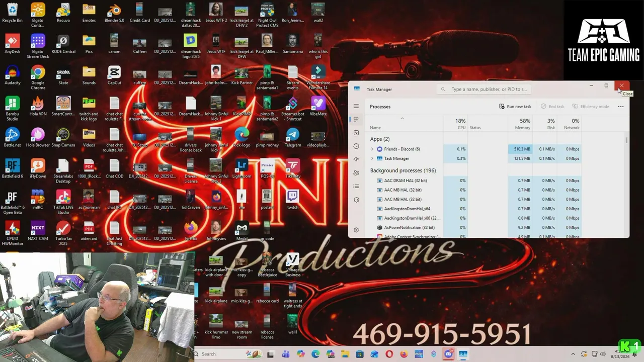Expand the Task Manager process row
The height and width of the screenshot is (362, 644).
pos(372,158)
